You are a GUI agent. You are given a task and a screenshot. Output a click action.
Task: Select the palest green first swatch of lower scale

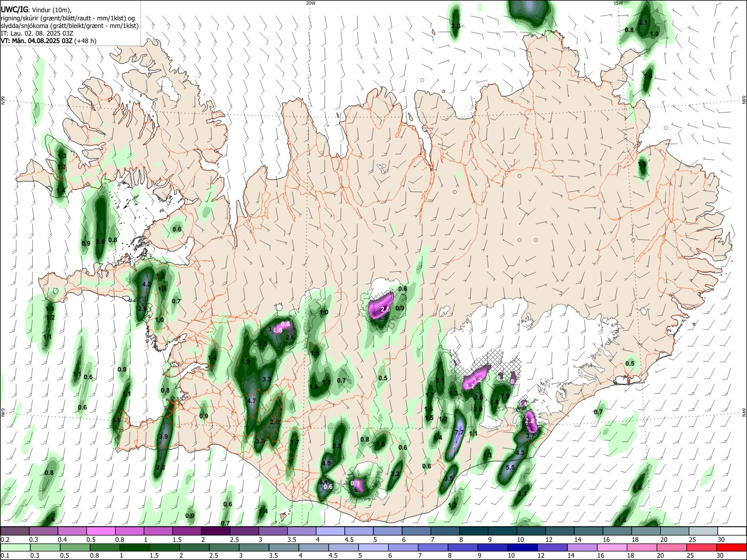click(15, 547)
